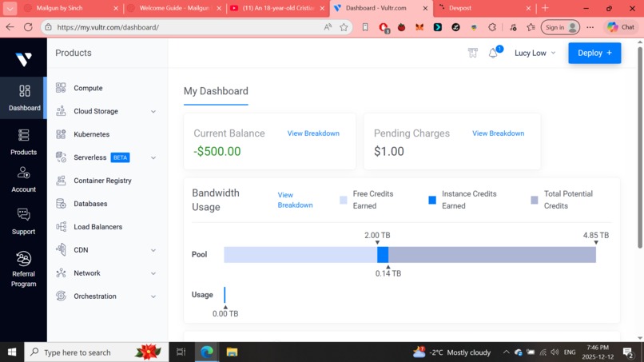Switch to the YouTube Cristiano tab

[277, 8]
